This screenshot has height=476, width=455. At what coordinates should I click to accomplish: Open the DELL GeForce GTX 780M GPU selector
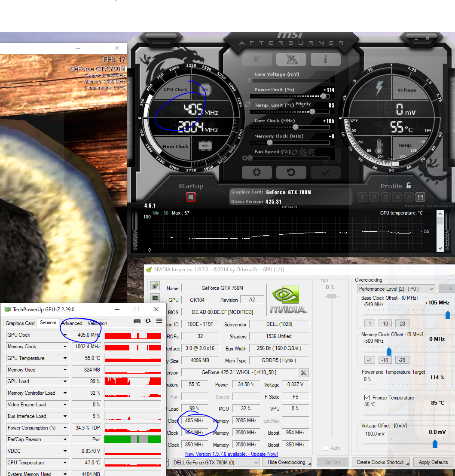click(x=216, y=462)
